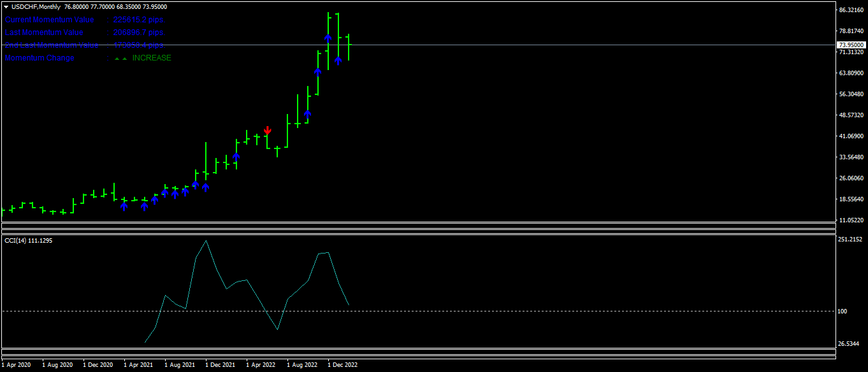Open the chart dropdown triangle beside USDCHF,Monthly
Viewport: 868px width, 372px height.
6,7
